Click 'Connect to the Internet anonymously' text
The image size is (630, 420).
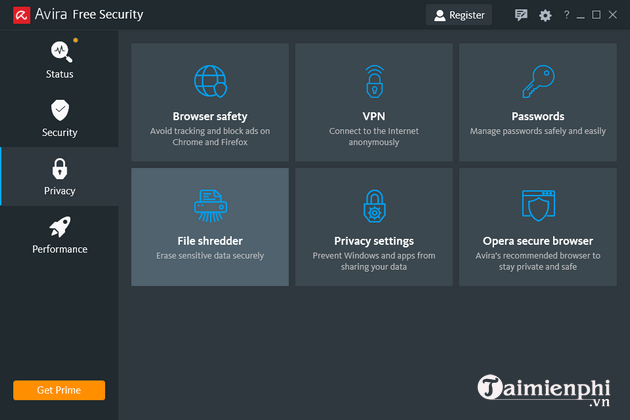point(374,137)
